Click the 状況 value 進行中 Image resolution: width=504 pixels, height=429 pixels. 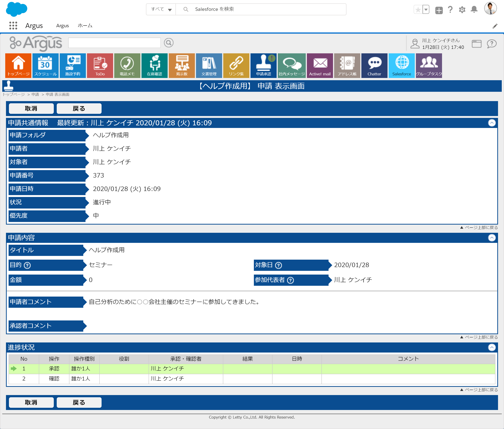[102, 202]
